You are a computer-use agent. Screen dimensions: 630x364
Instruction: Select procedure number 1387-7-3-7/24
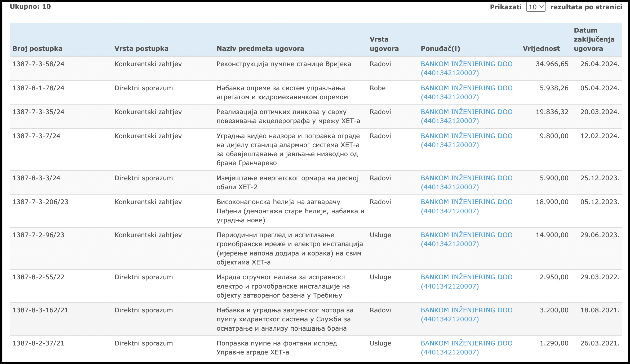(x=36, y=136)
